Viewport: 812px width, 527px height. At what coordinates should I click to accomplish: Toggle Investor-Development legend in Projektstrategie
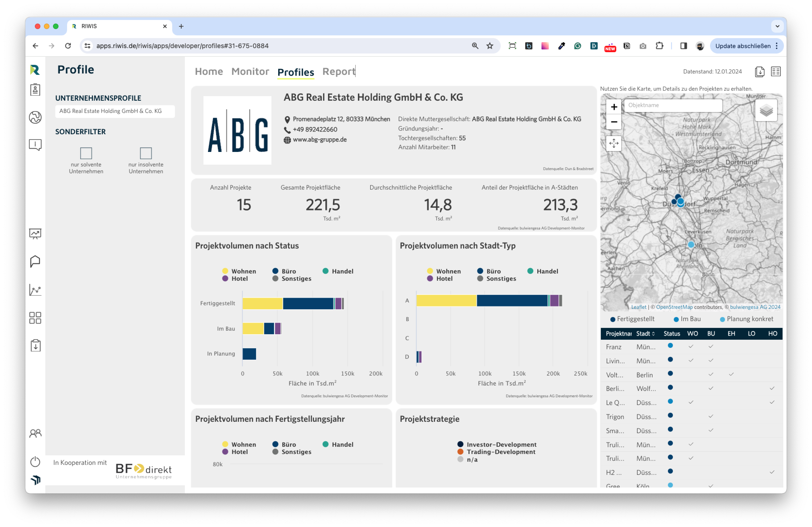497,444
